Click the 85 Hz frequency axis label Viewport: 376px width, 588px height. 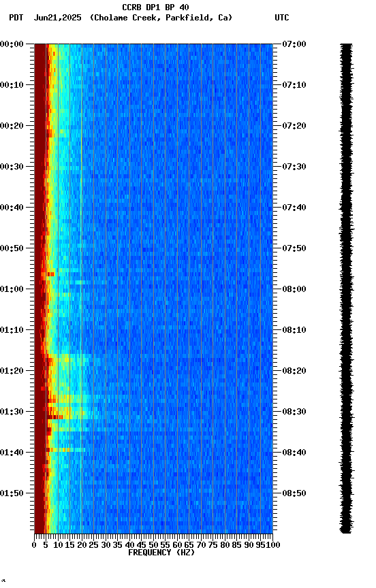pyautogui.click(x=237, y=545)
